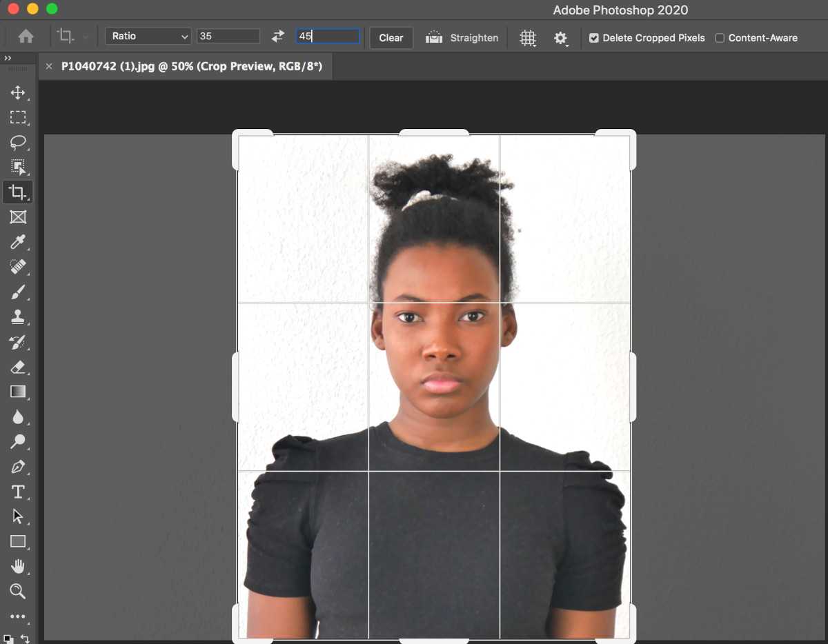The height and width of the screenshot is (644, 828).
Task: Click the Straighten button
Action: (462, 38)
